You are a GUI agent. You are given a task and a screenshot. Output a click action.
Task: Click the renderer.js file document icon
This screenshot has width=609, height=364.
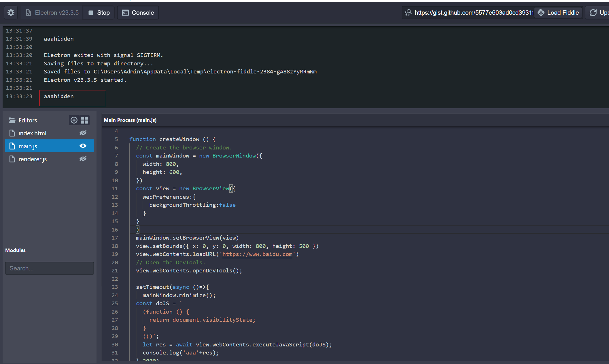12,159
